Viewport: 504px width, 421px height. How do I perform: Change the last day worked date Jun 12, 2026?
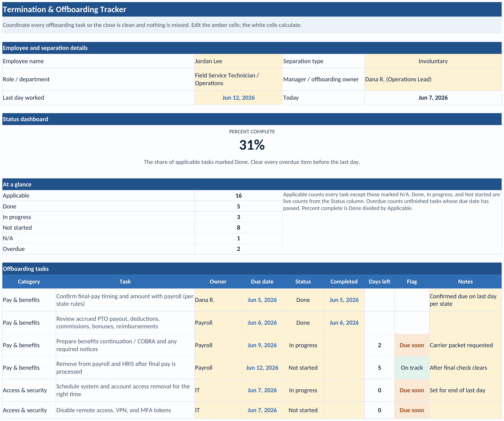click(x=238, y=98)
